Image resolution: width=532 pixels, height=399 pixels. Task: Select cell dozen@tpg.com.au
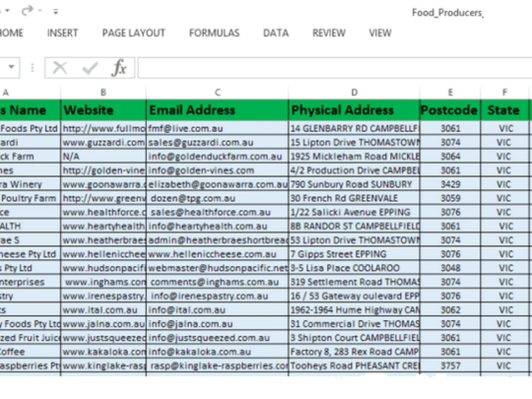218,198
